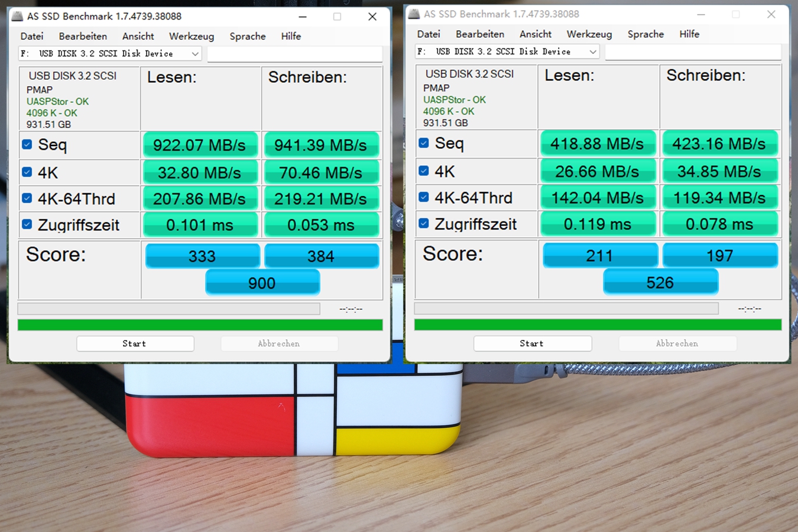Click the AS SSD icon in the 900-score window title bar
Screen dimensions: 798x532
17,16
